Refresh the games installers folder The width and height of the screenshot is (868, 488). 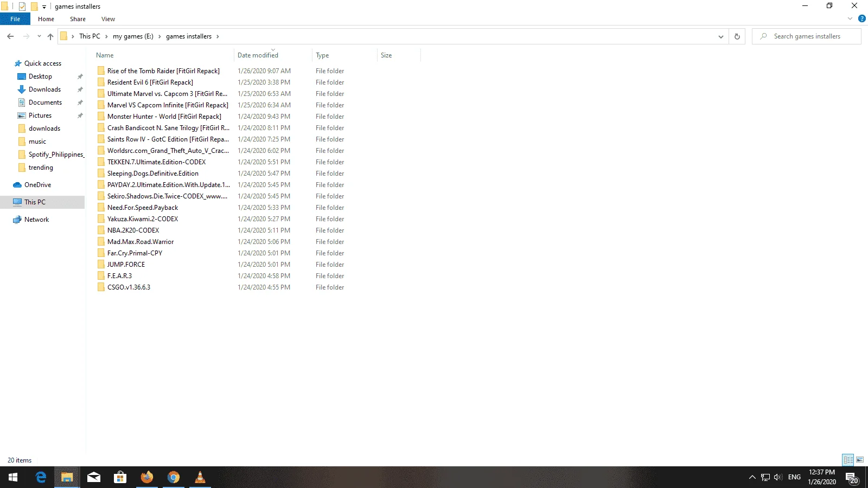coord(737,36)
